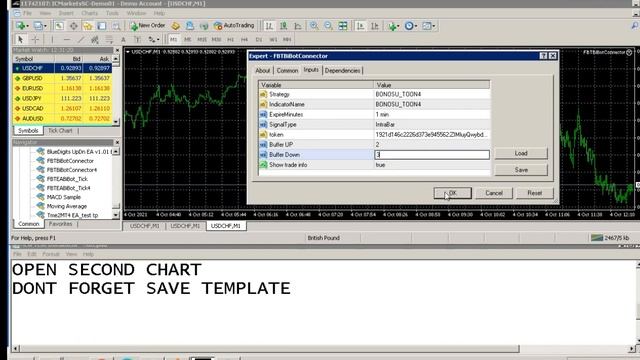Click Cancel in the Expert dialog
Image resolution: width=640 pixels, height=360 pixels.
pos(494,193)
